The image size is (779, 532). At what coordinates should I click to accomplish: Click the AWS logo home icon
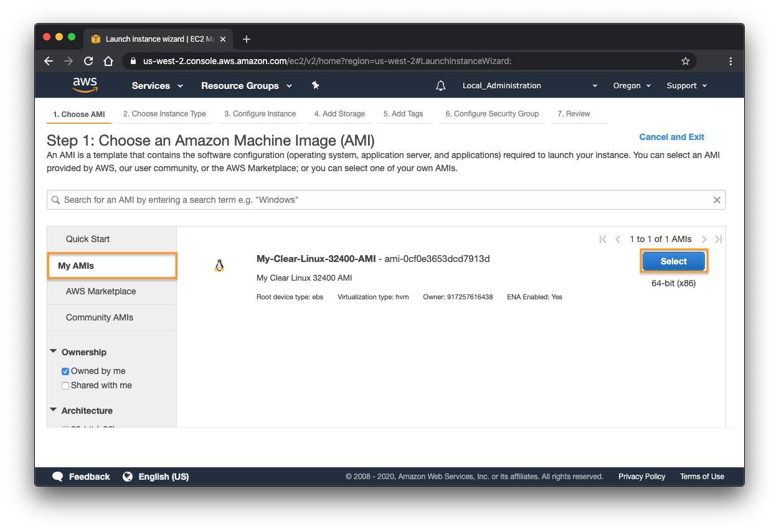85,85
